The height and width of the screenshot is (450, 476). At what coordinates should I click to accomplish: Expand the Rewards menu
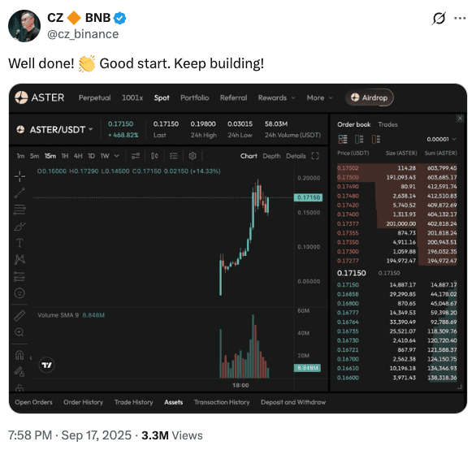pyautogui.click(x=276, y=97)
